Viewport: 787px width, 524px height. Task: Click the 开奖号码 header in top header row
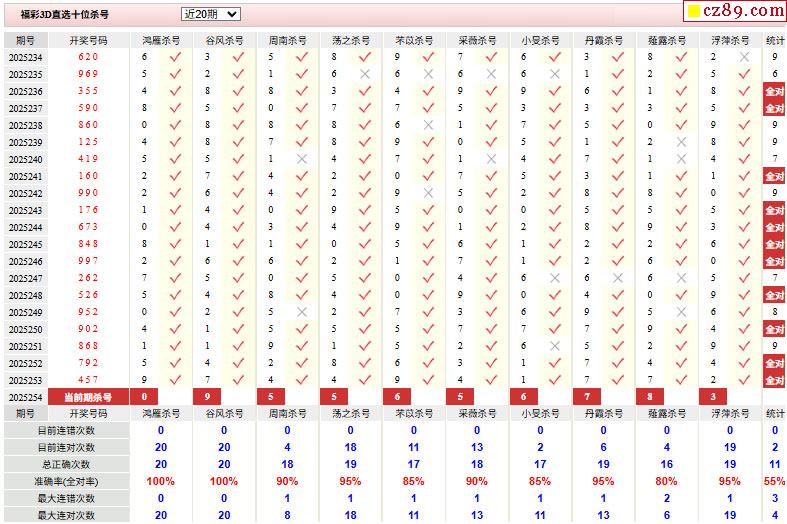tap(88, 40)
